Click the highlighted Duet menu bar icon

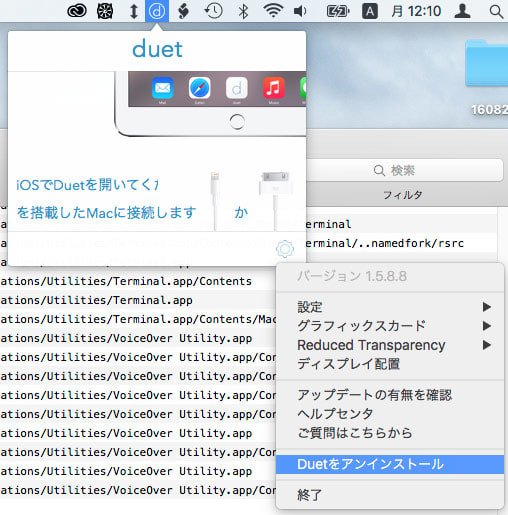click(x=157, y=11)
